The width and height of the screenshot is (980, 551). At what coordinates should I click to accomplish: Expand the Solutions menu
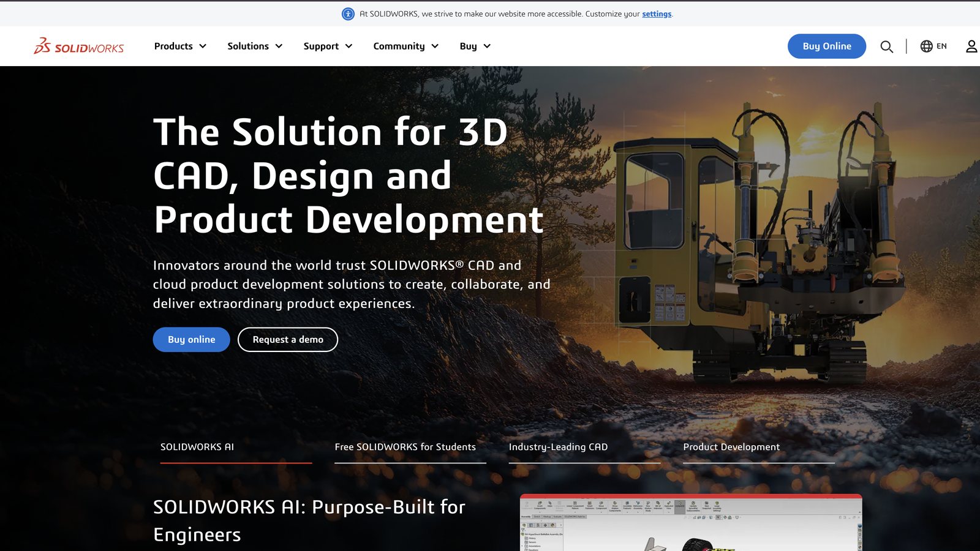point(255,46)
